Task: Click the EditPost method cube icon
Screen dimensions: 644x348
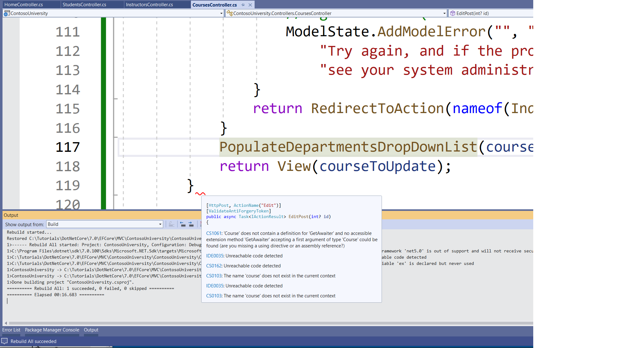Action: coord(453,13)
